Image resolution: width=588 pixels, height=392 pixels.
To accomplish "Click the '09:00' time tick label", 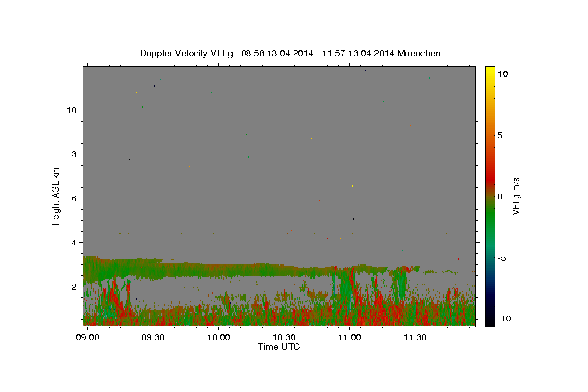I will [88, 337].
